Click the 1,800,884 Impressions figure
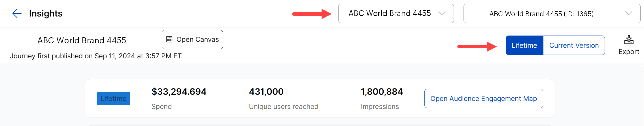 tap(382, 92)
